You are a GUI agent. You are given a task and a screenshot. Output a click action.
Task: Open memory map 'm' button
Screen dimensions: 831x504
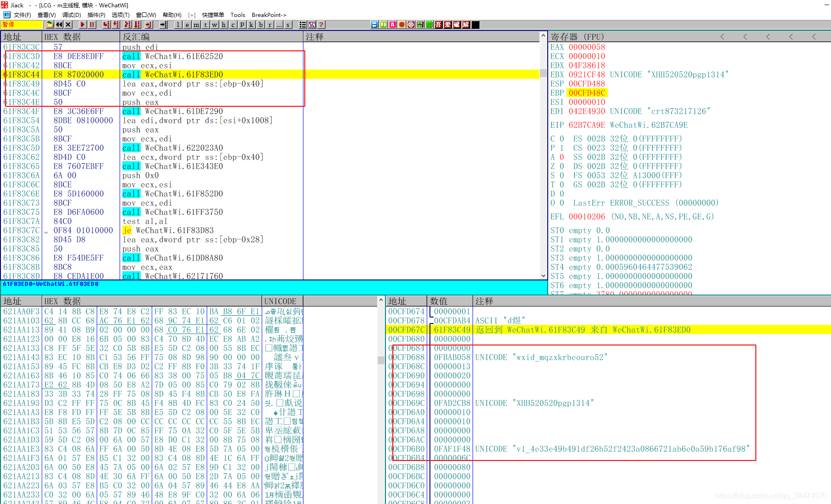pos(196,25)
